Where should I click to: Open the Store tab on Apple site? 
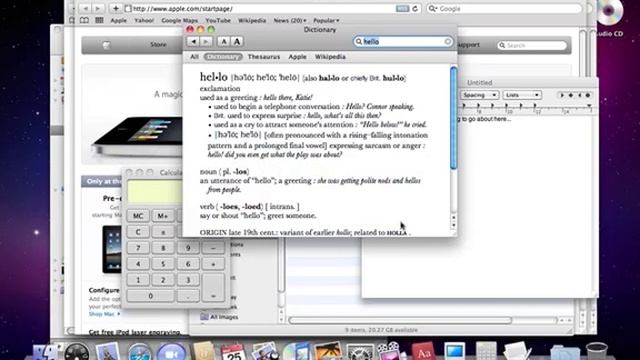[158, 44]
